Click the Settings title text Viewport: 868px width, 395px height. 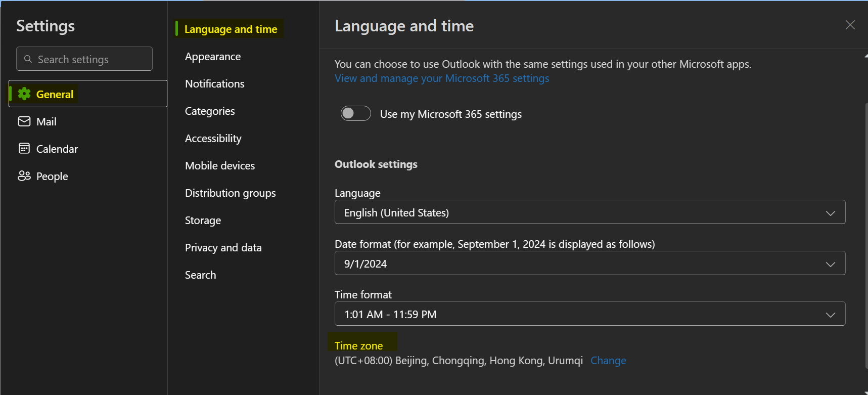pyautogui.click(x=45, y=26)
